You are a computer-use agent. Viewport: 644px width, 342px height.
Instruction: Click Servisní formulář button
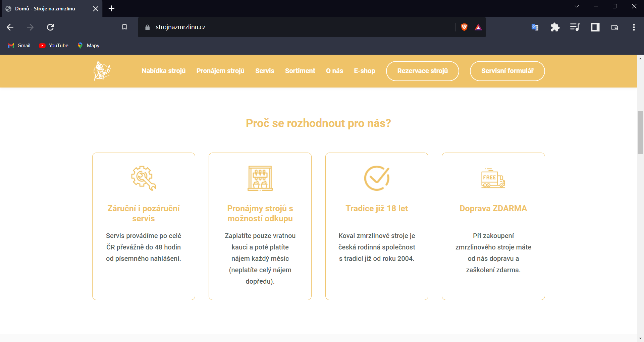(507, 71)
